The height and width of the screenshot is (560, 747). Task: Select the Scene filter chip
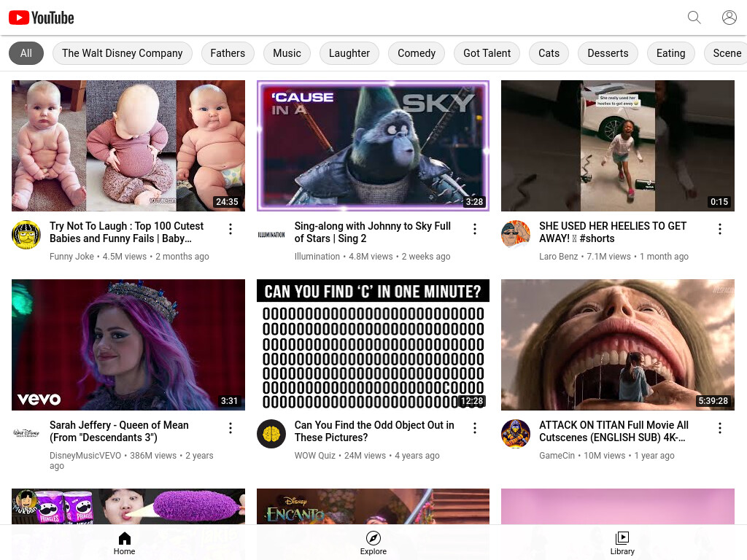(725, 53)
